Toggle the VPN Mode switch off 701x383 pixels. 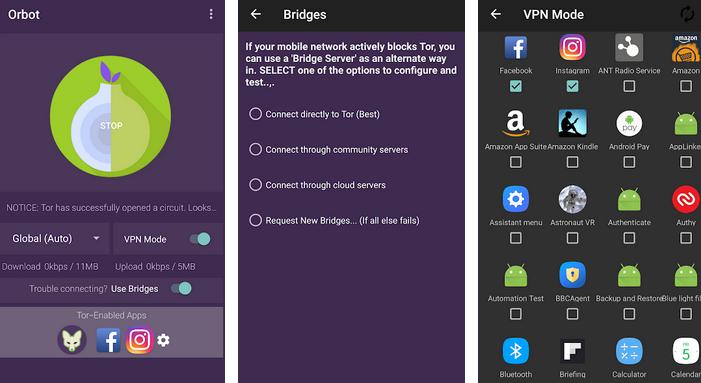coord(200,239)
